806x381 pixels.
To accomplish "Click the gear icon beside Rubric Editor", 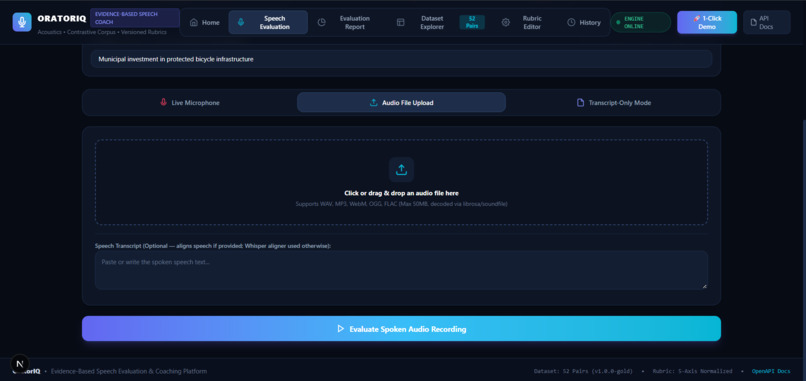I will click(506, 23).
